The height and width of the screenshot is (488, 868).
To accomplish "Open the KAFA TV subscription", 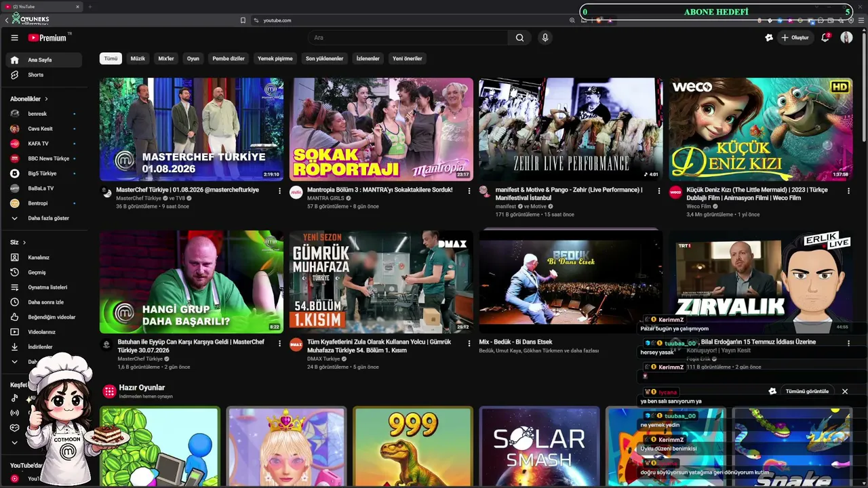I will 44,144.
